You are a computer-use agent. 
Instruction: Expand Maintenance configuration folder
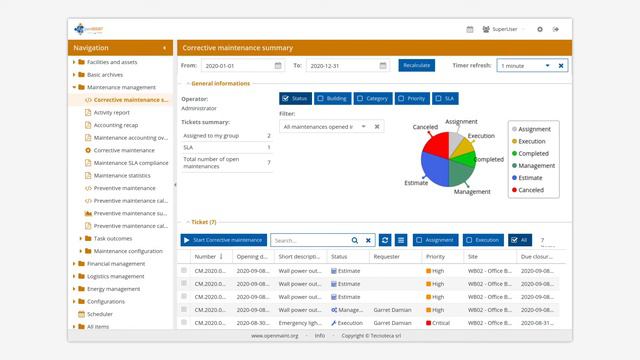click(81, 251)
